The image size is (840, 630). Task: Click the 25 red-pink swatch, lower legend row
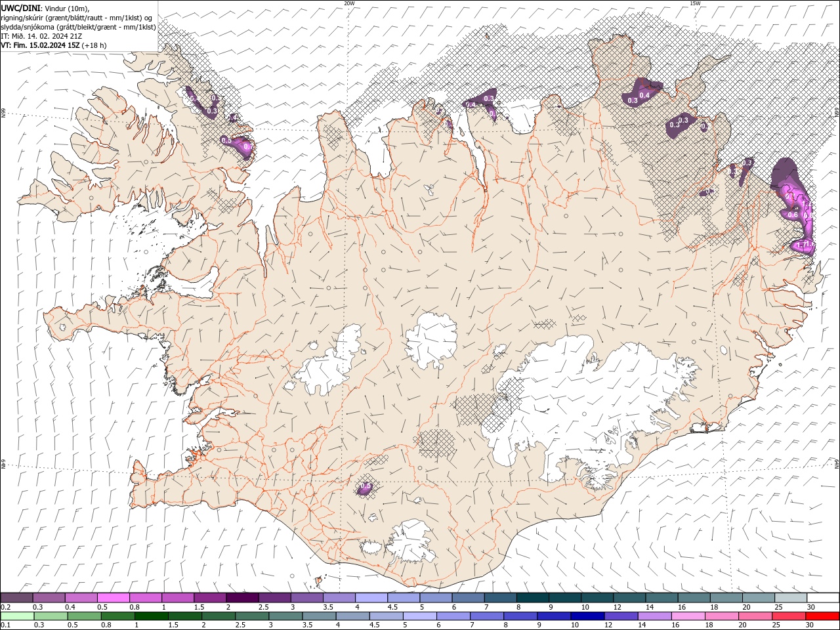[787, 616]
